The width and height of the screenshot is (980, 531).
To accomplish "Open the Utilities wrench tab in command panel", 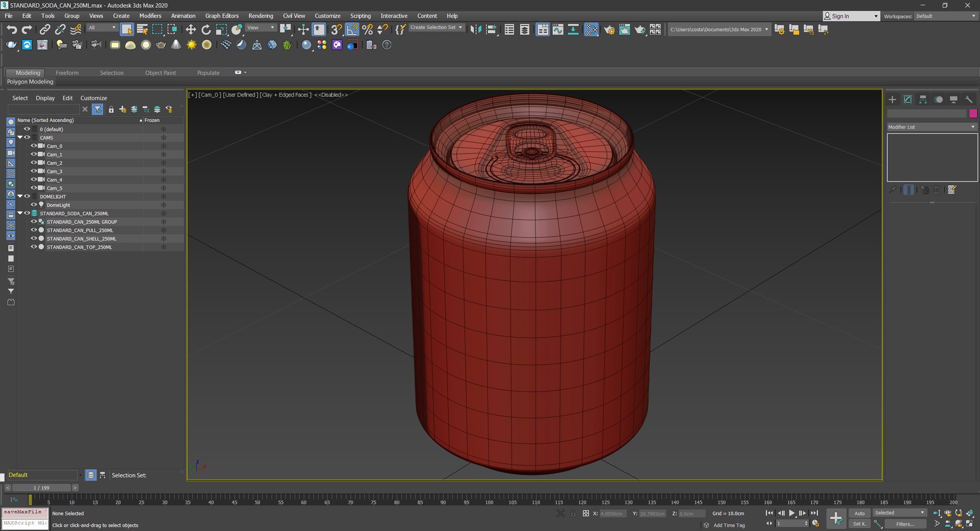I will 969,99.
